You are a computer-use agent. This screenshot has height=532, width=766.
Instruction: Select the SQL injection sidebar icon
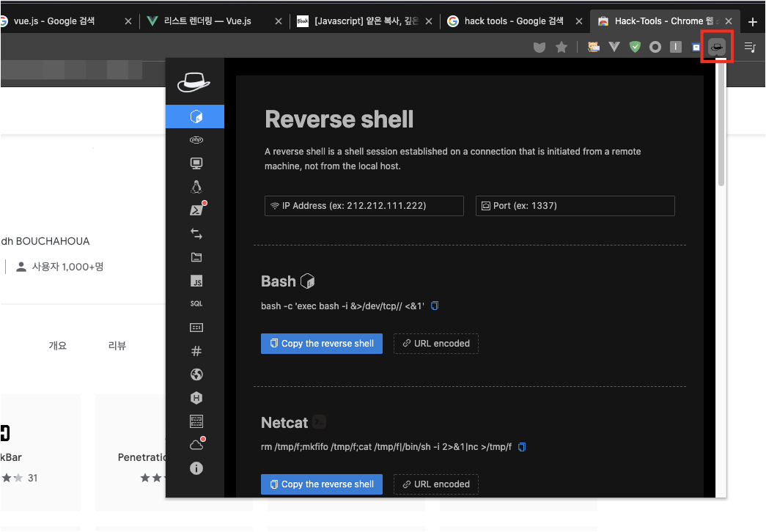pyautogui.click(x=196, y=303)
